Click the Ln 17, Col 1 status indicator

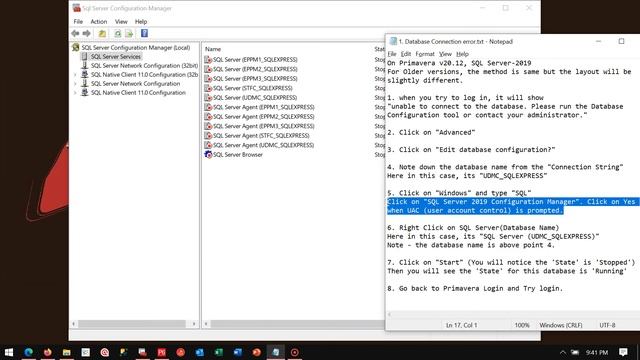coord(462,325)
